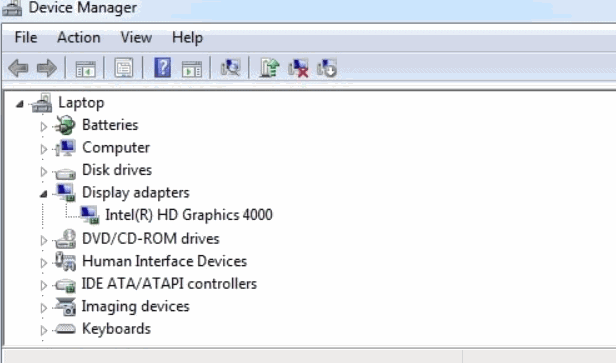
Task: Select the Computer label
Action: [x=116, y=148]
